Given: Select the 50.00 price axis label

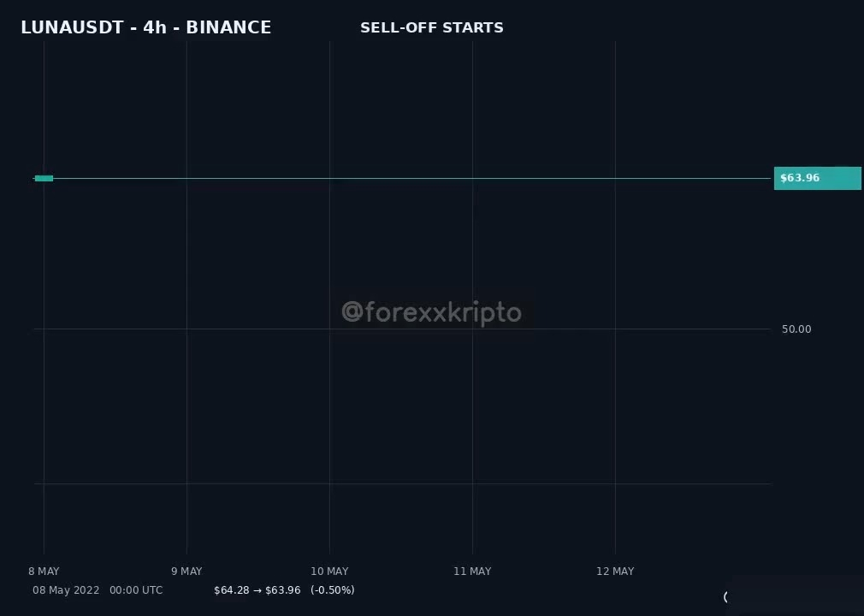Looking at the screenshot, I should 796,329.
